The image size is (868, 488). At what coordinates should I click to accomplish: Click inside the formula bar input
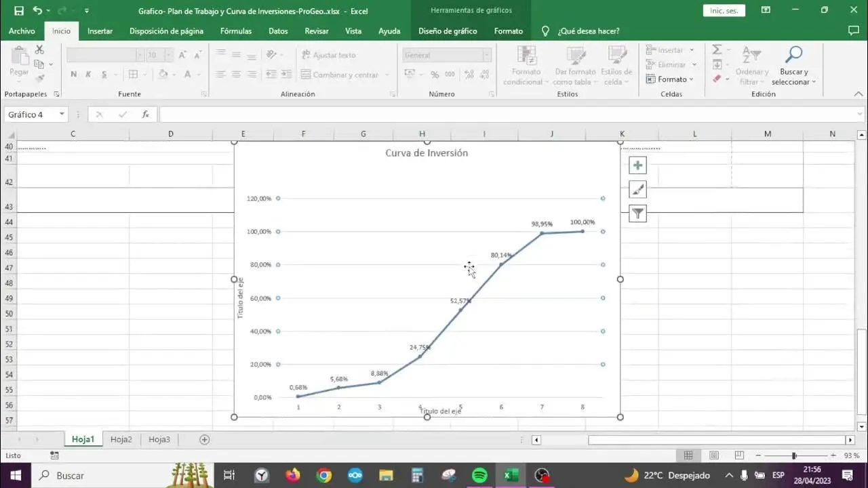512,115
